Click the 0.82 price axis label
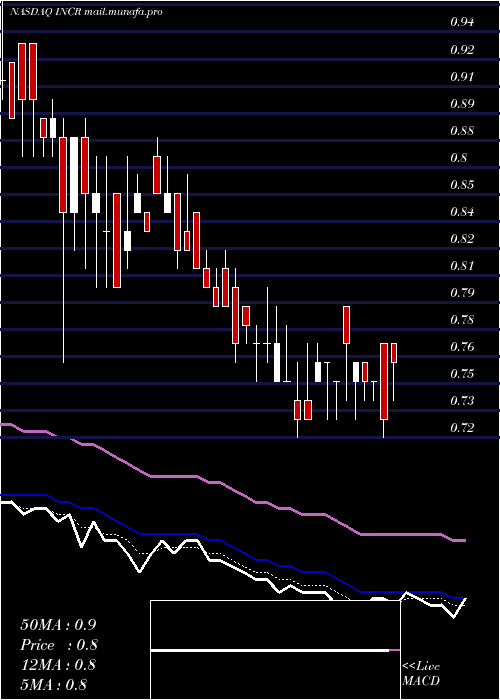The height and width of the screenshot is (700, 500). tap(462, 238)
